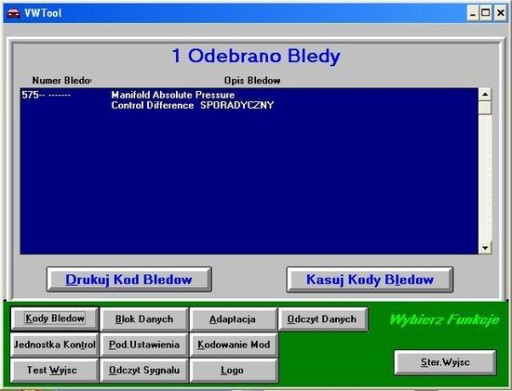Clear faults via Kasuj Kody Bledow

[370, 279]
